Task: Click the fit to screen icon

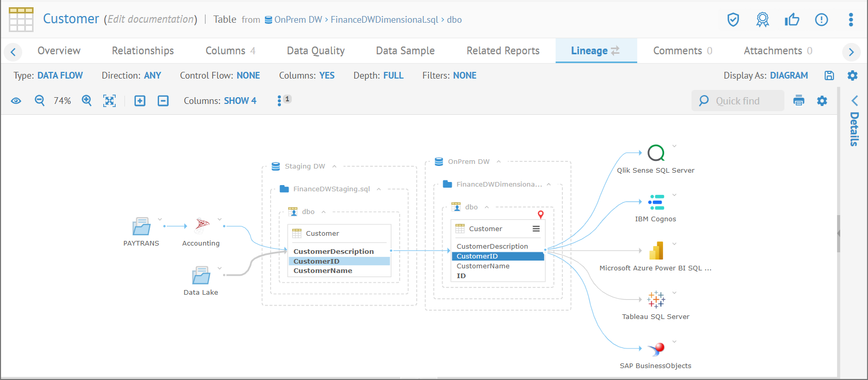Action: [109, 101]
